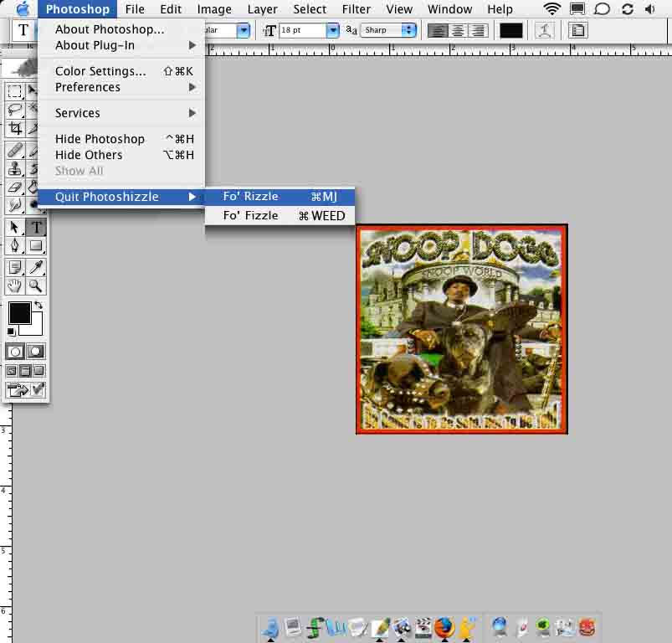Screen dimensions: 672x643
Task: Open the yellow AIM icon in Dock
Action: [x=467, y=628]
